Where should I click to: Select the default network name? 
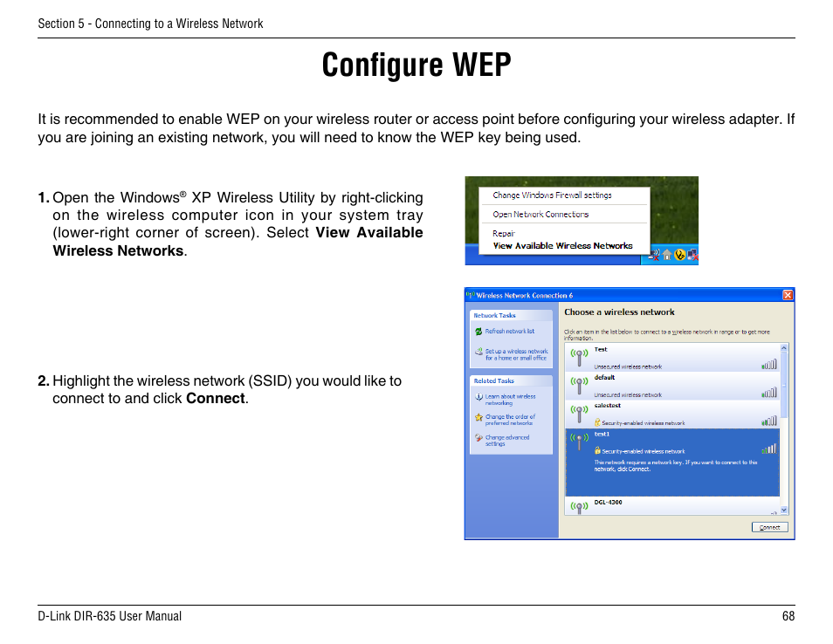pyautogui.click(x=604, y=378)
